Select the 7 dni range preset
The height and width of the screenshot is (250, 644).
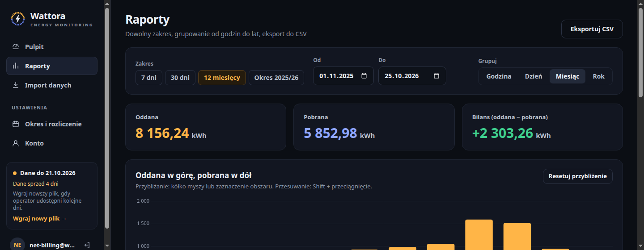[149, 78]
